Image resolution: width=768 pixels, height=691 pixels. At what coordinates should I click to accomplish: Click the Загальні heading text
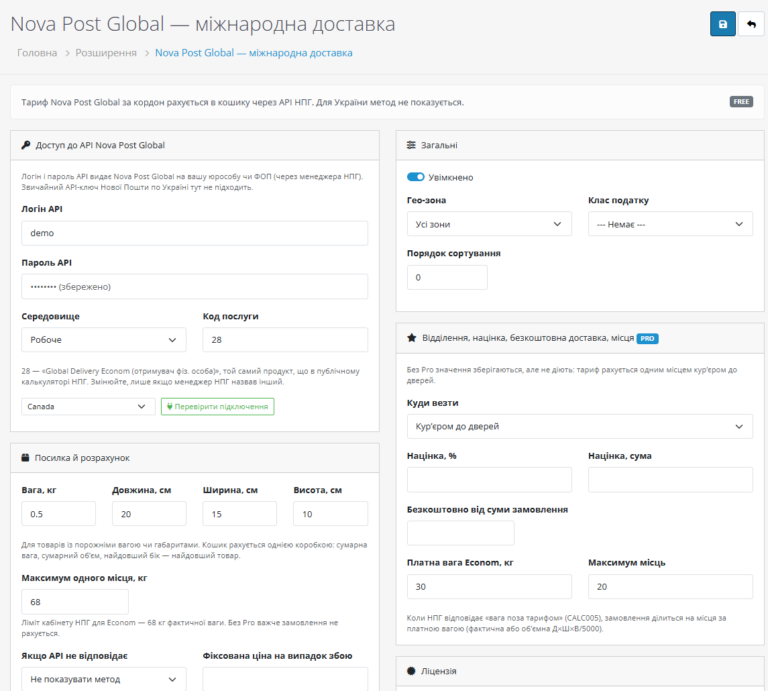(x=439, y=145)
